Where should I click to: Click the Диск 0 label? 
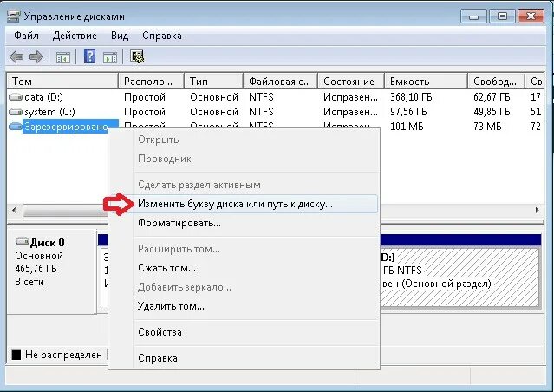(48, 243)
